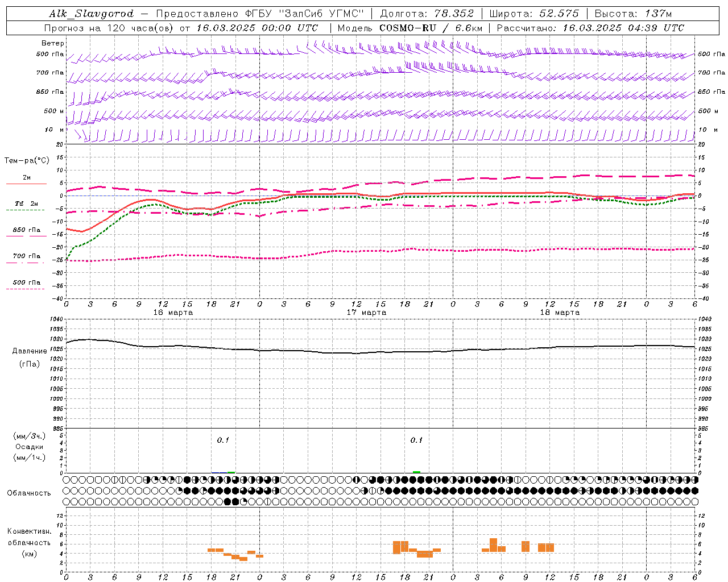This screenshot has width=728, height=582.
Task: Click the Облачность cloud cover label
Action: (29, 493)
